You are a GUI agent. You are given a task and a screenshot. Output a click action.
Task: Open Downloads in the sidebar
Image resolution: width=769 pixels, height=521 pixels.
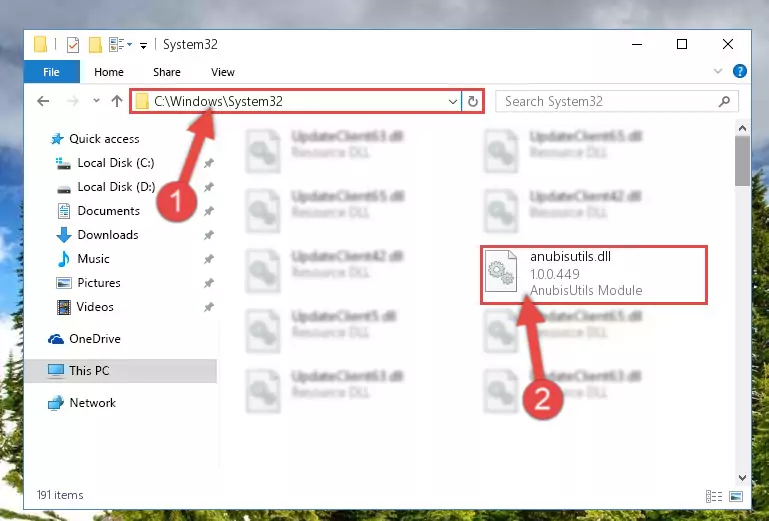[98, 235]
